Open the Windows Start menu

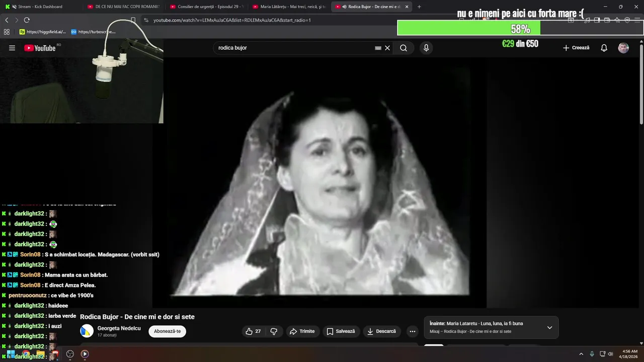pos(11,354)
